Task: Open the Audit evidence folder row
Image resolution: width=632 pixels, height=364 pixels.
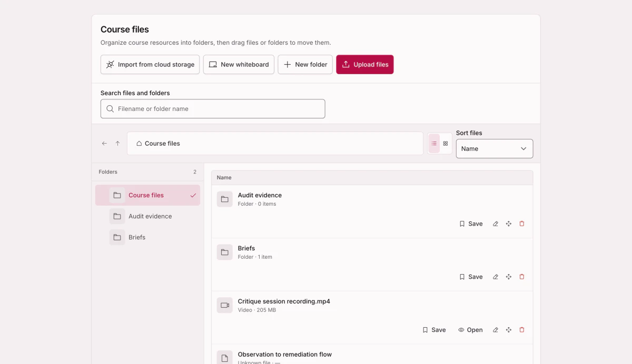Action: [x=372, y=211]
